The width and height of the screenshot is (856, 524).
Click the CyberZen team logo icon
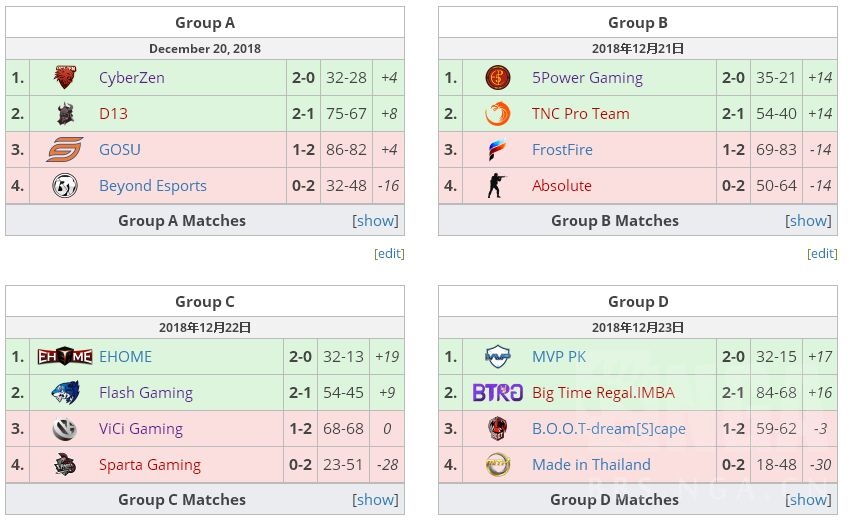[65, 78]
